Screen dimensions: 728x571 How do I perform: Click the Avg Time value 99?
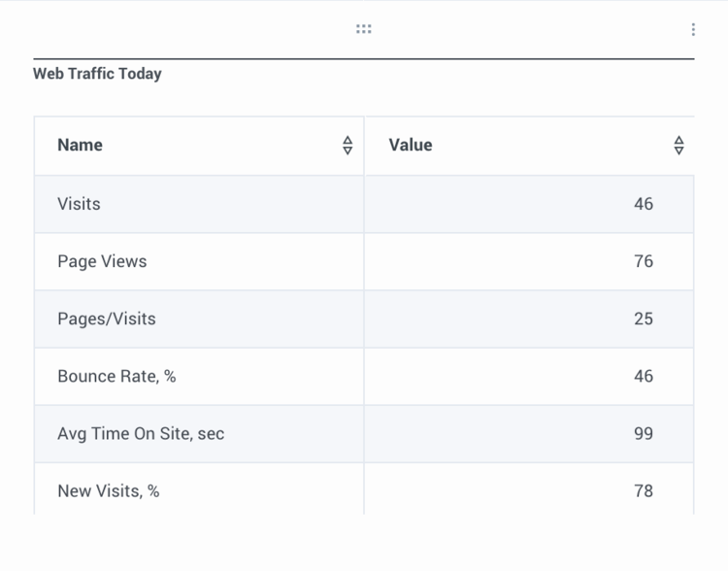point(644,434)
